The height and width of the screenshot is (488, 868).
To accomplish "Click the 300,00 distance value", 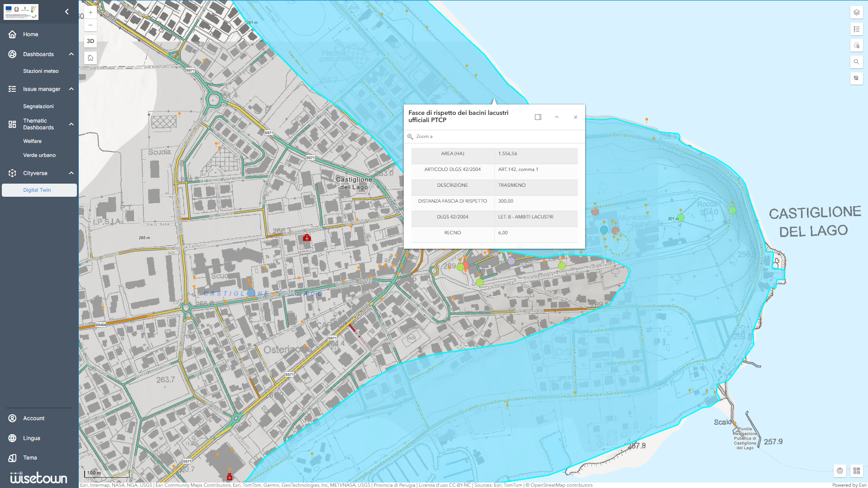I will [x=506, y=201].
